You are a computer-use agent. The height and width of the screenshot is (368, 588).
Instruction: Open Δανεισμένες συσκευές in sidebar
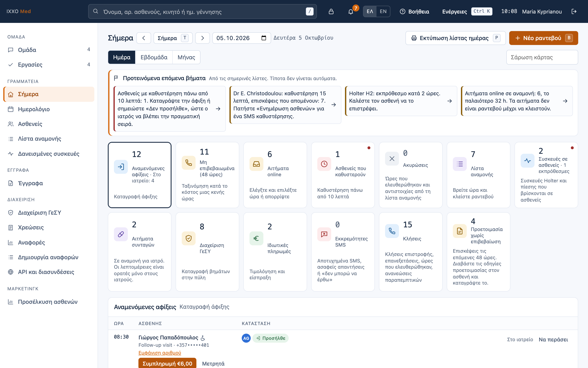pos(49,154)
